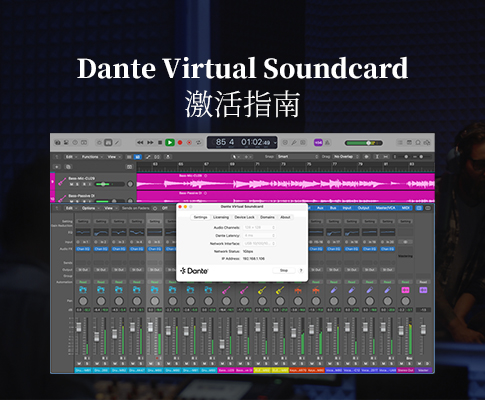Click first channel strip drum kit icon
This screenshot has height=400, width=485.
(83, 290)
